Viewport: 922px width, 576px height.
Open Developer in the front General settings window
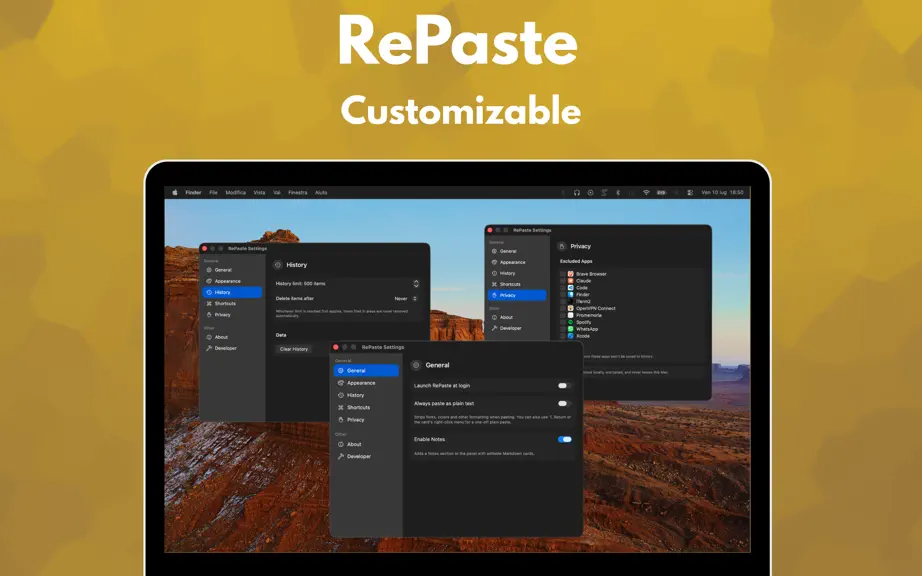click(x=366, y=456)
